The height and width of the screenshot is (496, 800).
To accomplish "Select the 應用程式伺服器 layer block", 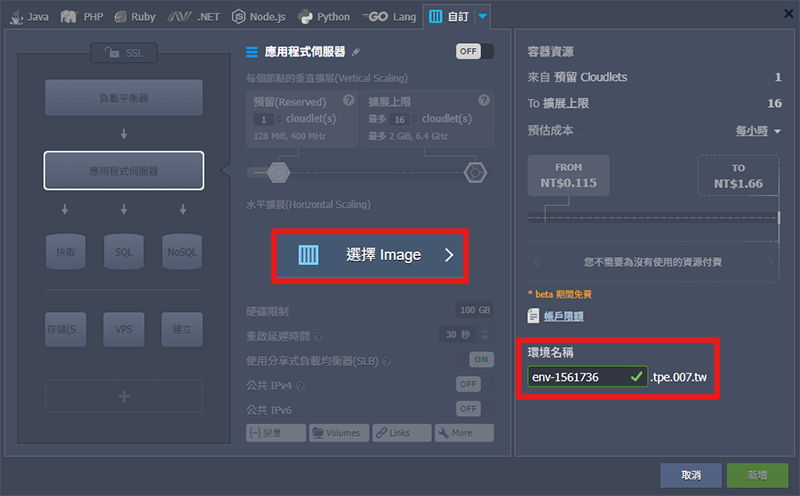I will coord(123,170).
